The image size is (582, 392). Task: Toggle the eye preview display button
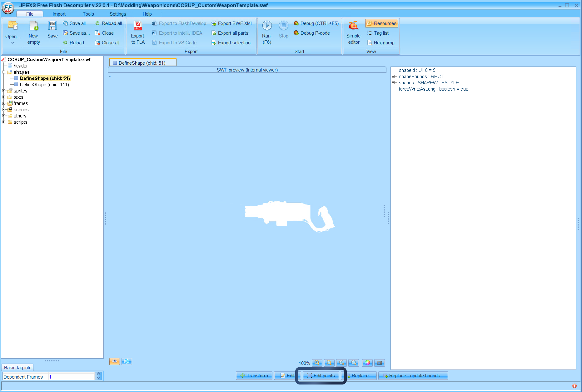click(x=114, y=361)
